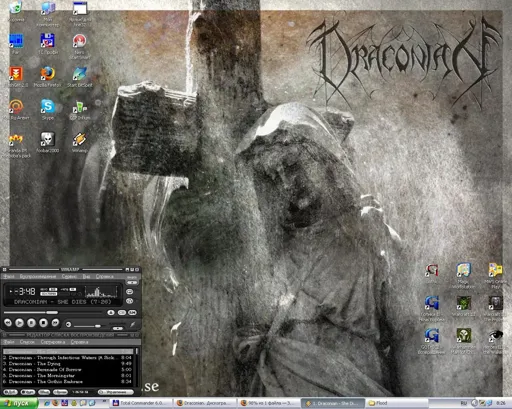Select track 'Through Infectious Waters' in playlist
The width and height of the screenshot is (512, 409).
(67, 358)
